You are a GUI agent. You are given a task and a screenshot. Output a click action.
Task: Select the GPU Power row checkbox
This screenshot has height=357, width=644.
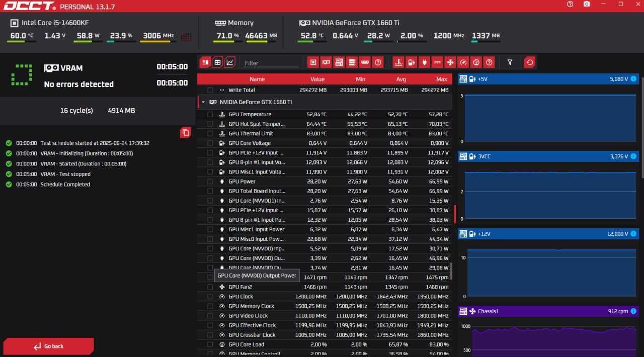pos(210,182)
